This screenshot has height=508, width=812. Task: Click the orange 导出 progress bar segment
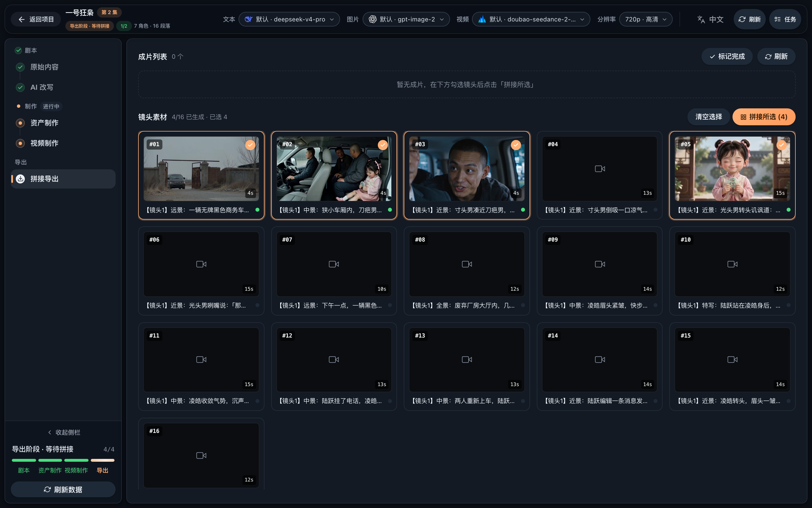[102, 460]
